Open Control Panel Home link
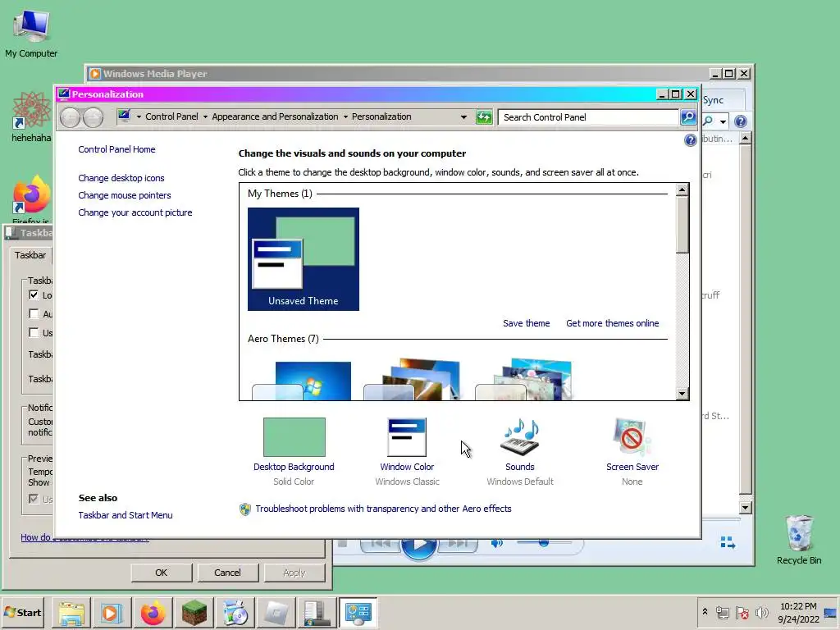The image size is (840, 630). point(116,149)
